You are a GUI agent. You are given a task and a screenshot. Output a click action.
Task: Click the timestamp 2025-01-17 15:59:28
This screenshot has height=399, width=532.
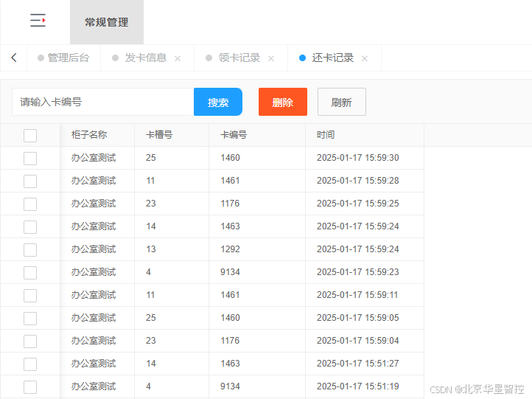pos(357,180)
